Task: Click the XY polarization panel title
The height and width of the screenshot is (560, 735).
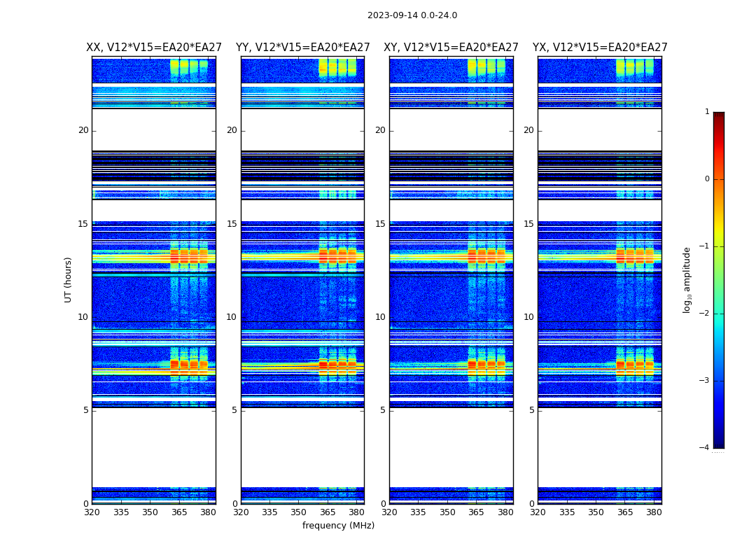Action: tap(451, 48)
